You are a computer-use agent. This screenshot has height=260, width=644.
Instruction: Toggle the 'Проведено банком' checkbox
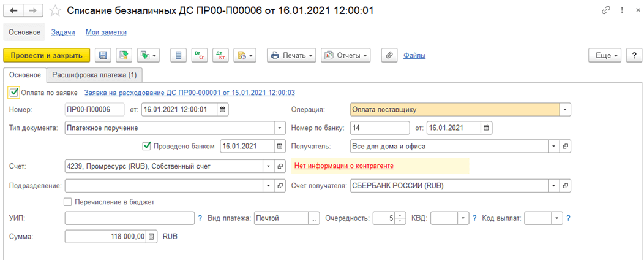[x=146, y=146]
